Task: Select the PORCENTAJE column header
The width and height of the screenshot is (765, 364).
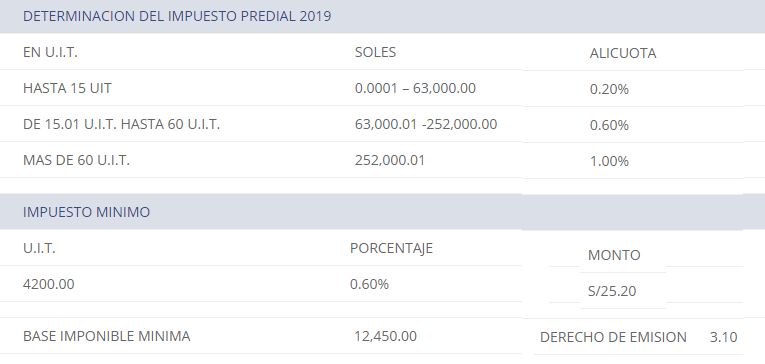Action: tap(391, 248)
